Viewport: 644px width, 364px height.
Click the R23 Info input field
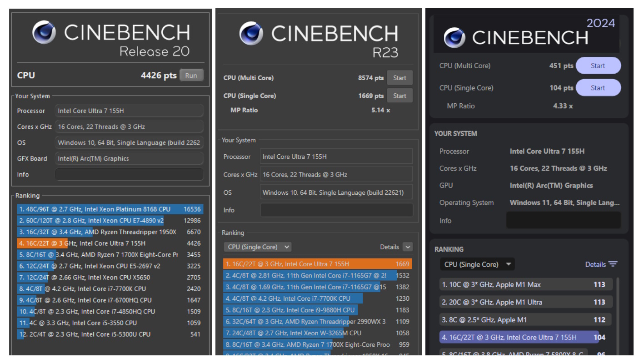pyautogui.click(x=336, y=210)
